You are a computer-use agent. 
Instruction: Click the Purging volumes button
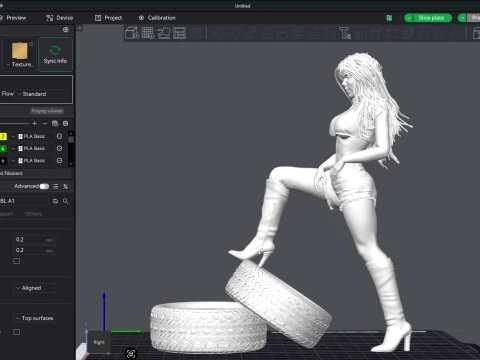47,111
